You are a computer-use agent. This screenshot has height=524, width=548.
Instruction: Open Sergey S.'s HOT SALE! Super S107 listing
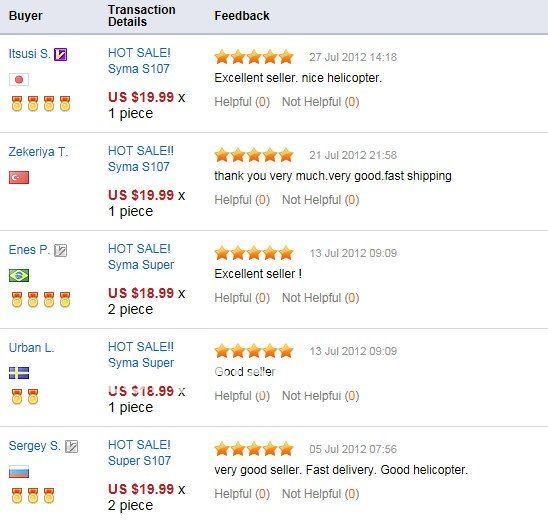[139, 453]
